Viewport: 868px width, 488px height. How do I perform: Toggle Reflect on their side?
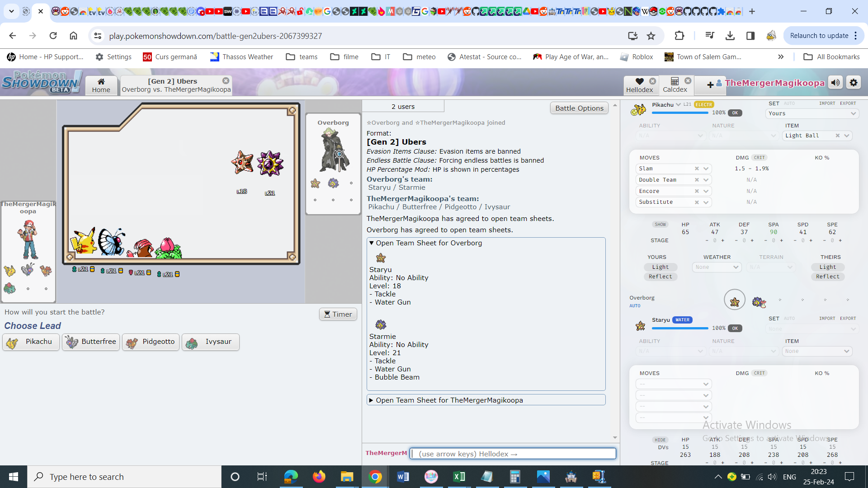pyautogui.click(x=827, y=277)
